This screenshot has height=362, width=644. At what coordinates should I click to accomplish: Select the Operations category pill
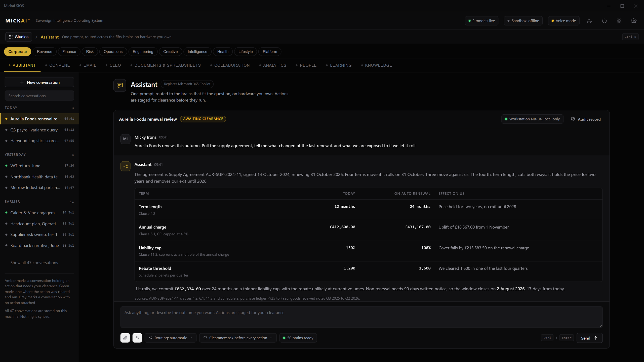point(113,52)
